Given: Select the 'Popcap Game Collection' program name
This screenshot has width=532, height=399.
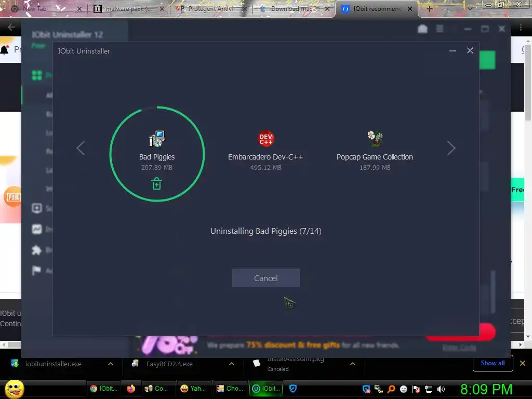Looking at the screenshot, I should click(375, 157).
